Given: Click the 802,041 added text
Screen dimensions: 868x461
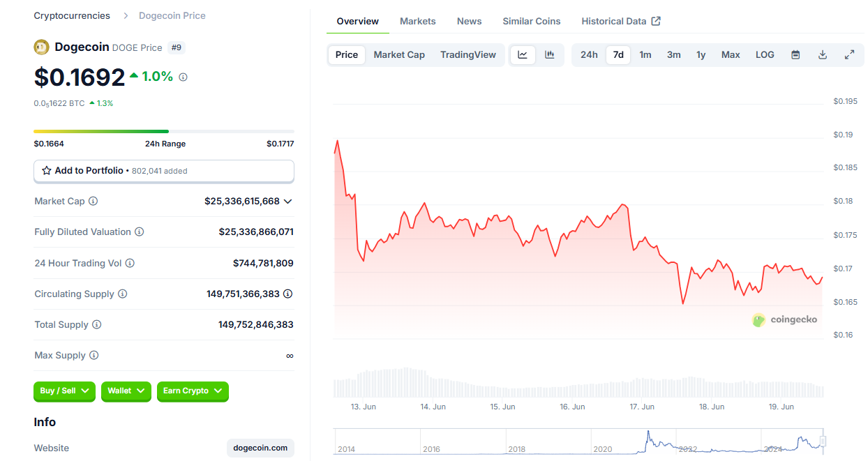Looking at the screenshot, I should 159,171.
